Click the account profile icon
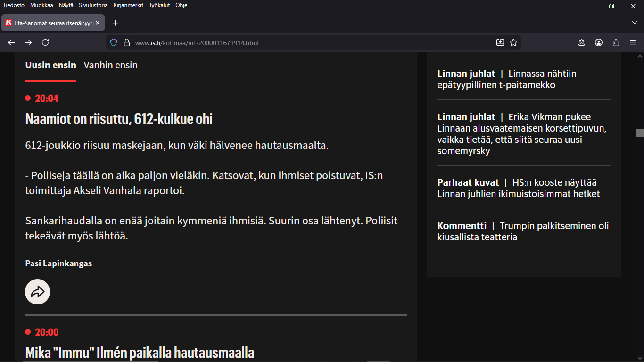This screenshot has width=644, height=362. point(599,42)
